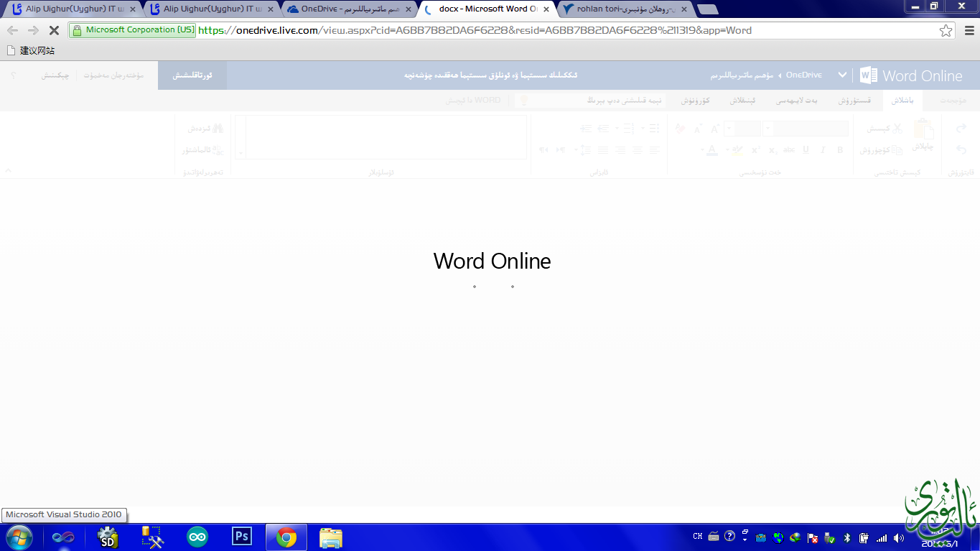
Task: Click the Replace (ab/ac) icon
Action: pyautogui.click(x=218, y=150)
